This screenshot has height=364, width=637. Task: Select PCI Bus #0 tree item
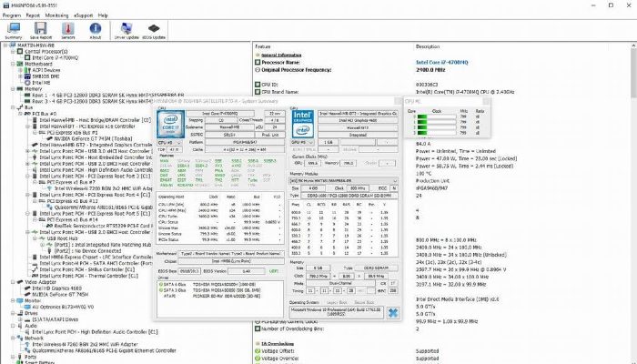click(x=45, y=114)
